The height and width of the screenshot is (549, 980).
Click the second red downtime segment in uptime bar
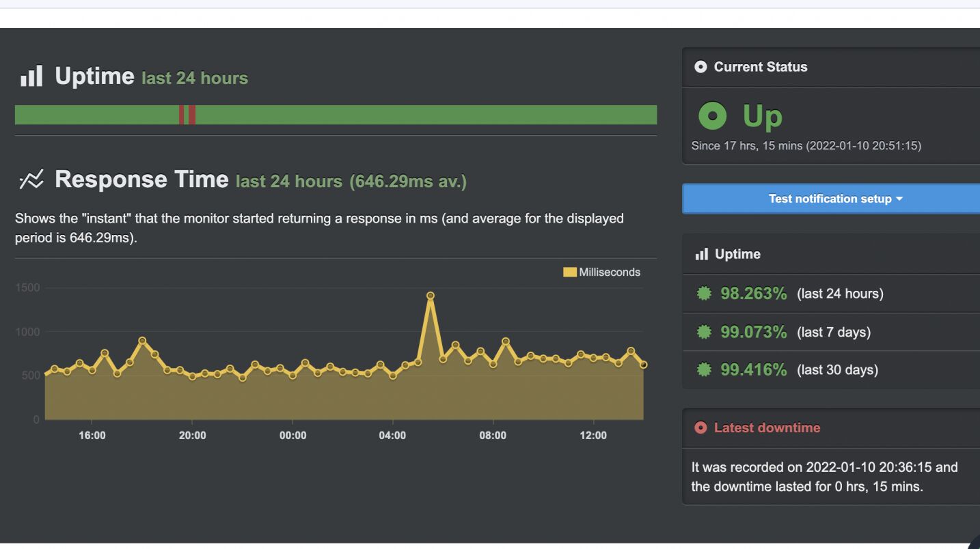click(x=192, y=115)
